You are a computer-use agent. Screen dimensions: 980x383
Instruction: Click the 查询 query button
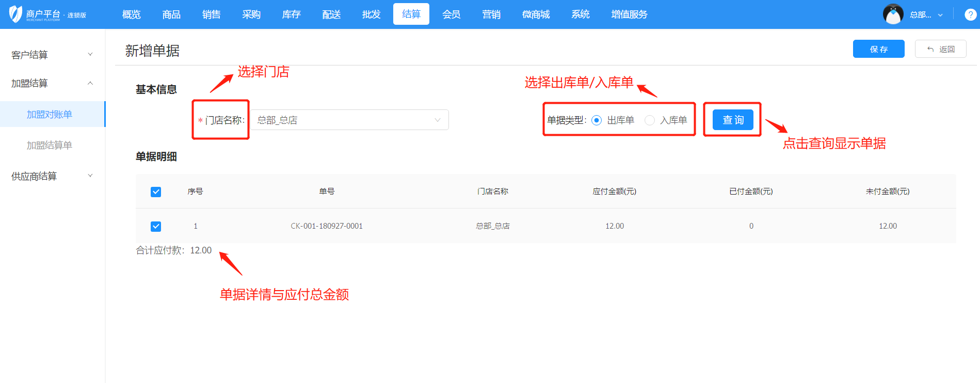click(x=732, y=120)
